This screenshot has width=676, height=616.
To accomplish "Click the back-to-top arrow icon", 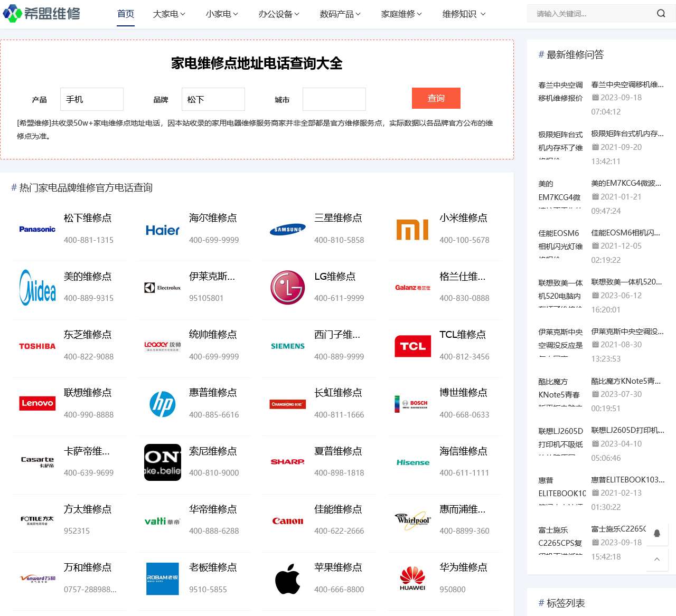I will point(657,560).
